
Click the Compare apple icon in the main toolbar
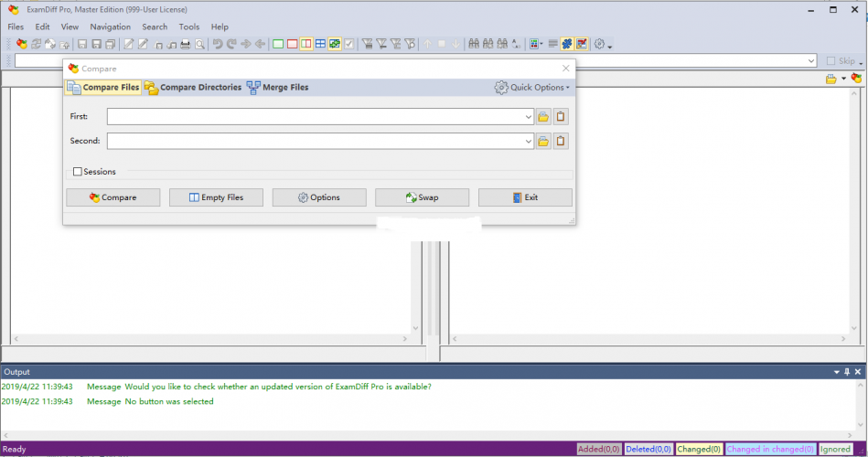click(22, 44)
